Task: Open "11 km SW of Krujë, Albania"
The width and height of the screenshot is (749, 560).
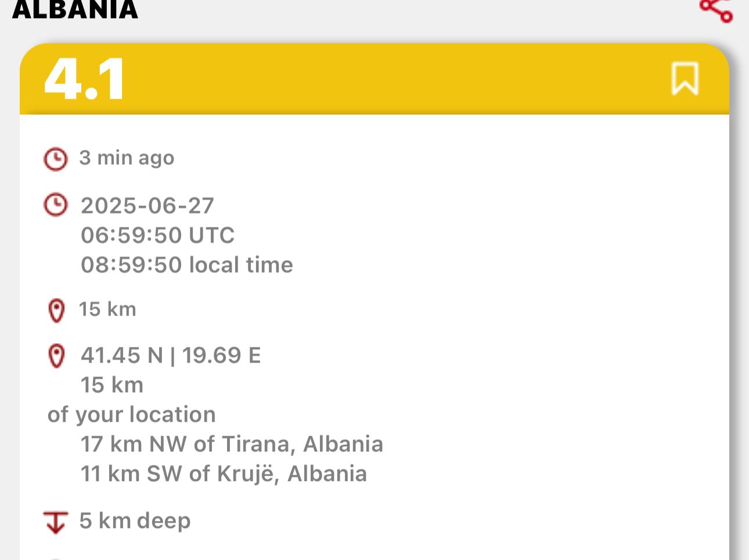Action: (x=224, y=474)
